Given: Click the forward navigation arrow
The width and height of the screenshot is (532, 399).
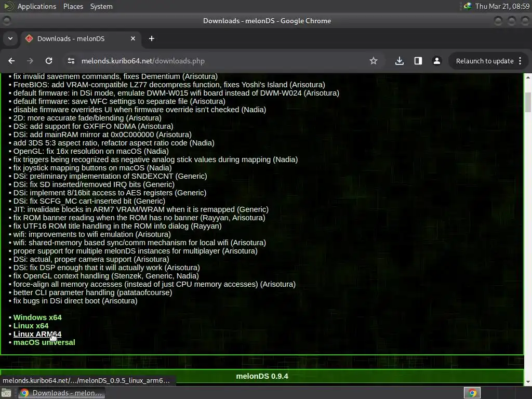Looking at the screenshot, I should 30,61.
